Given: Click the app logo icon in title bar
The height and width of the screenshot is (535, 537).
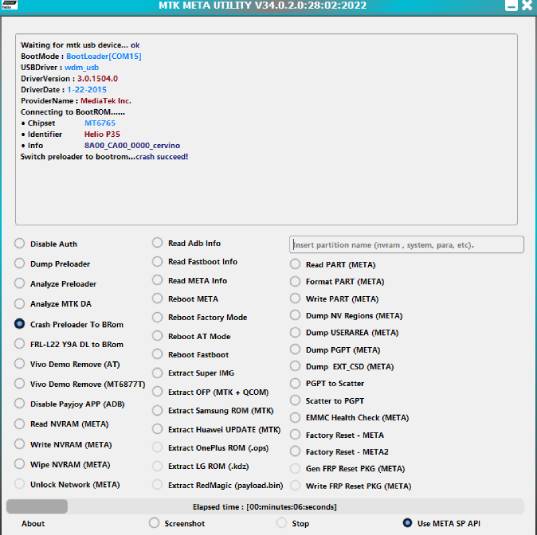Looking at the screenshot, I should point(9,4).
